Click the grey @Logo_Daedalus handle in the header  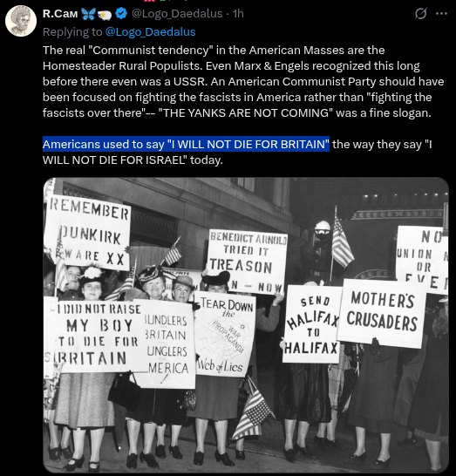177,14
